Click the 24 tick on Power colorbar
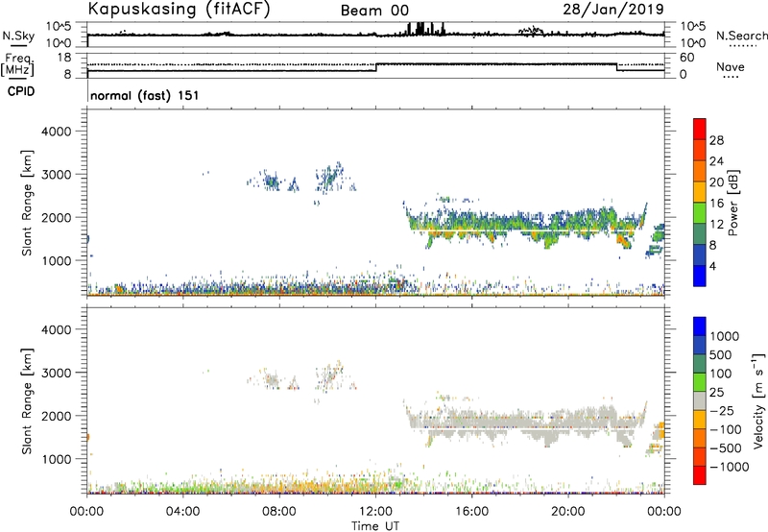The width and height of the screenshot is (768, 532). click(x=716, y=161)
